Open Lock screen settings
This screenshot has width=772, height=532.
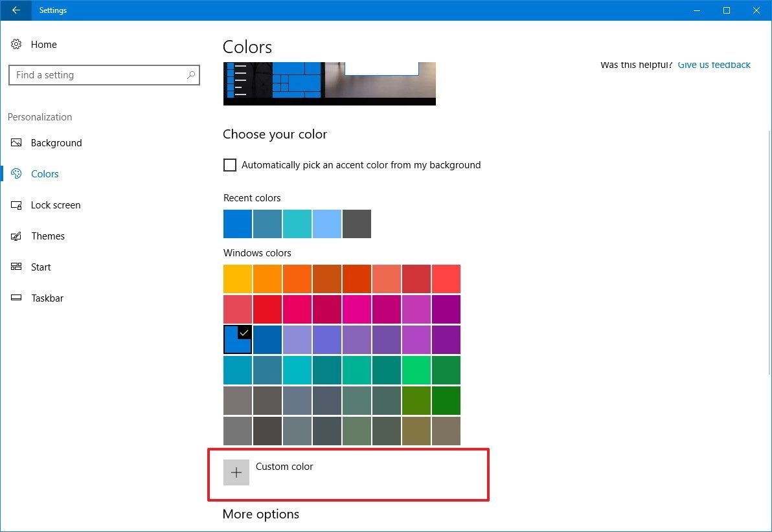56,205
